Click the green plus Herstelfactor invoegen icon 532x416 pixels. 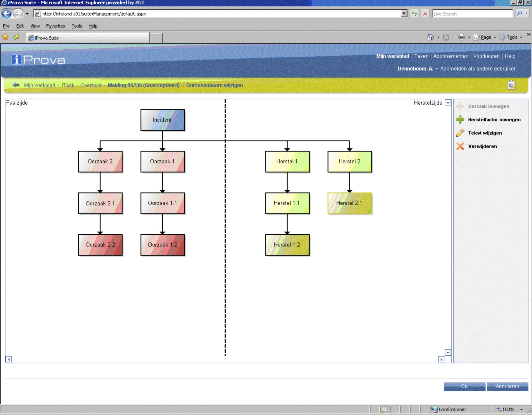(460, 120)
